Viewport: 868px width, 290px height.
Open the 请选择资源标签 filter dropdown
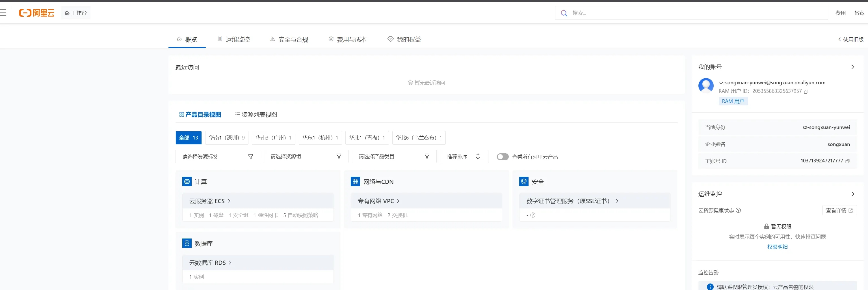coord(218,157)
